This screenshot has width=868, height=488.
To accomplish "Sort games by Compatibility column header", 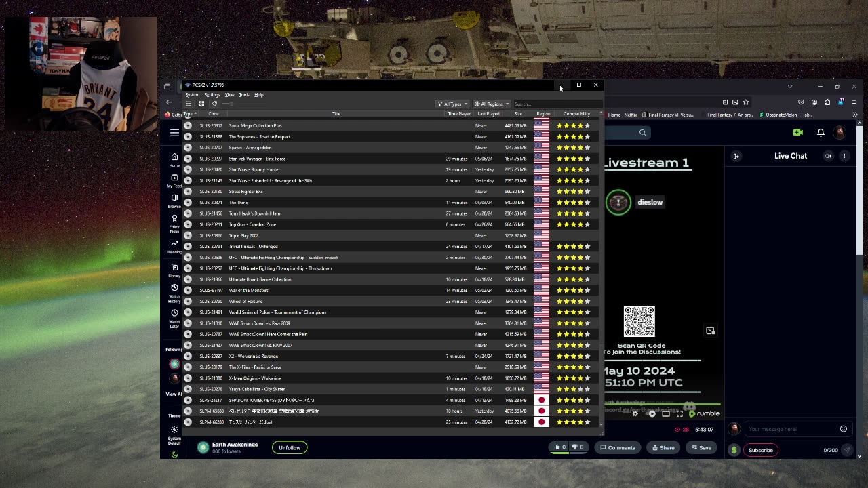I will click(x=576, y=114).
